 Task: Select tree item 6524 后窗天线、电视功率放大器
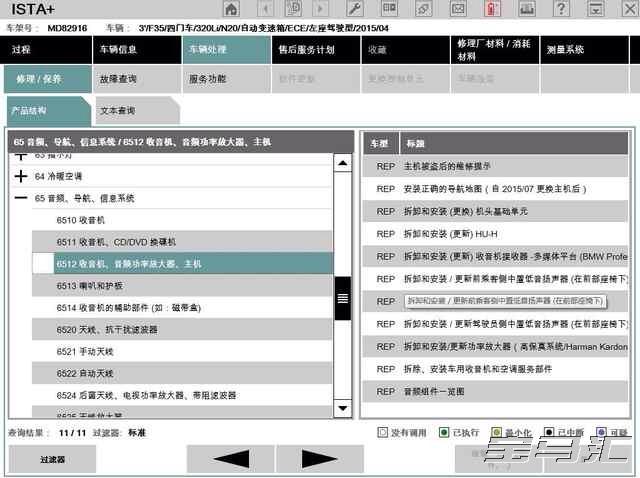point(182,395)
